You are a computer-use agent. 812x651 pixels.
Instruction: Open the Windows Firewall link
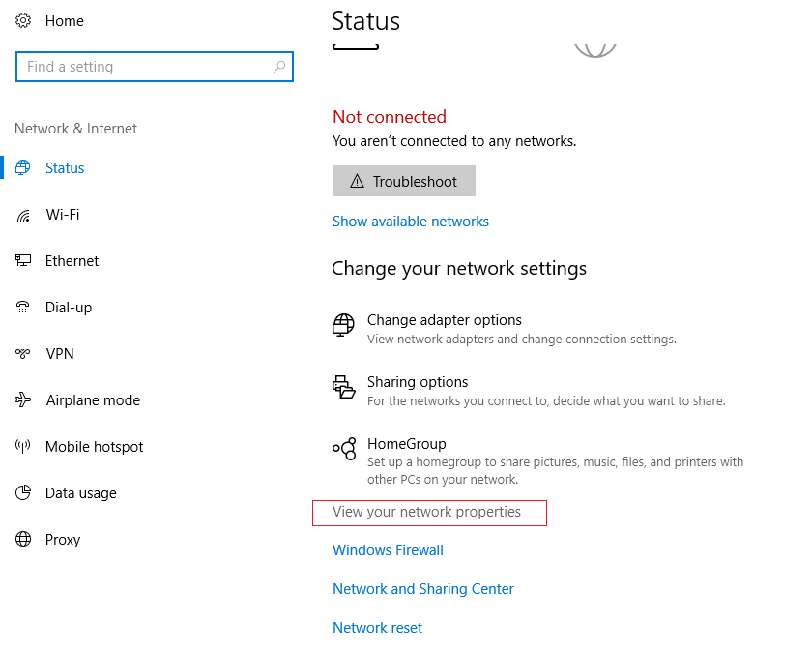pyautogui.click(x=388, y=550)
